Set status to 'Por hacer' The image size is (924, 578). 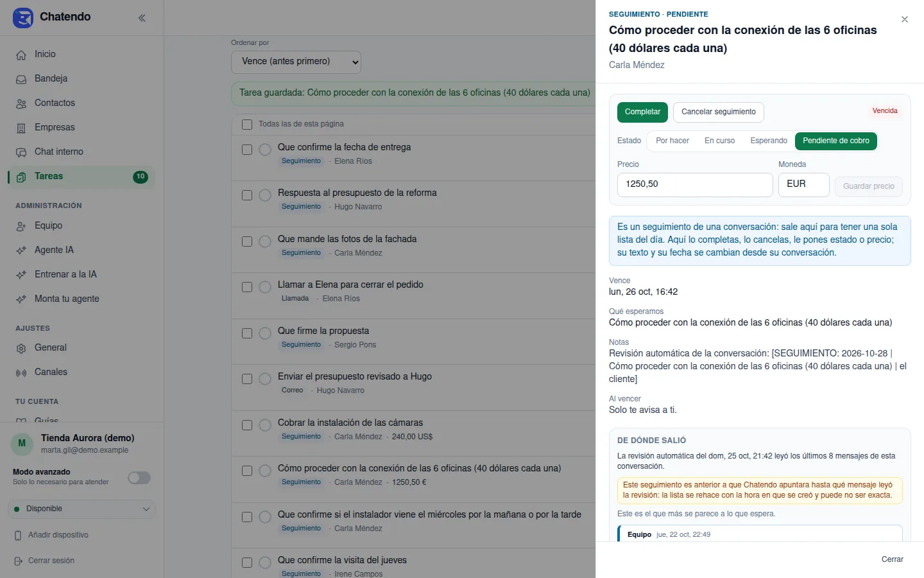pyautogui.click(x=672, y=141)
